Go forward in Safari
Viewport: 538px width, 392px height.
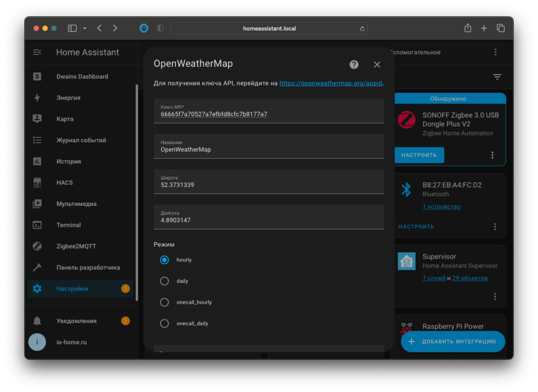coord(115,28)
